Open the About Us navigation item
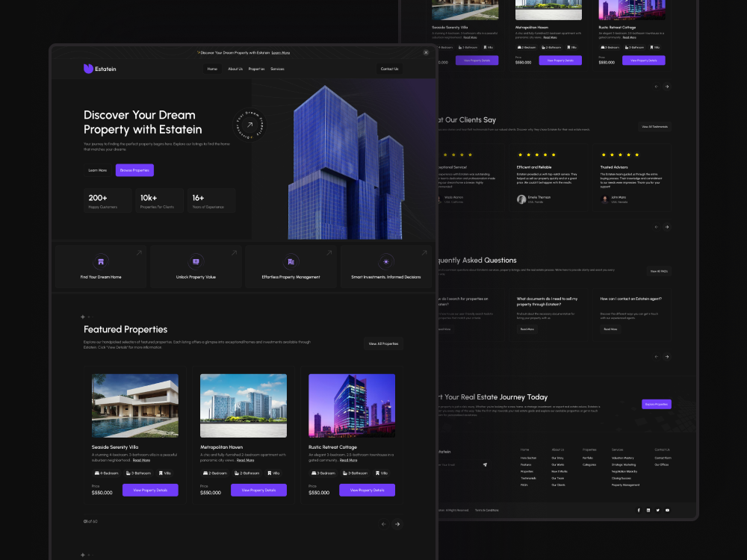This screenshot has width=747, height=560. pyautogui.click(x=235, y=68)
